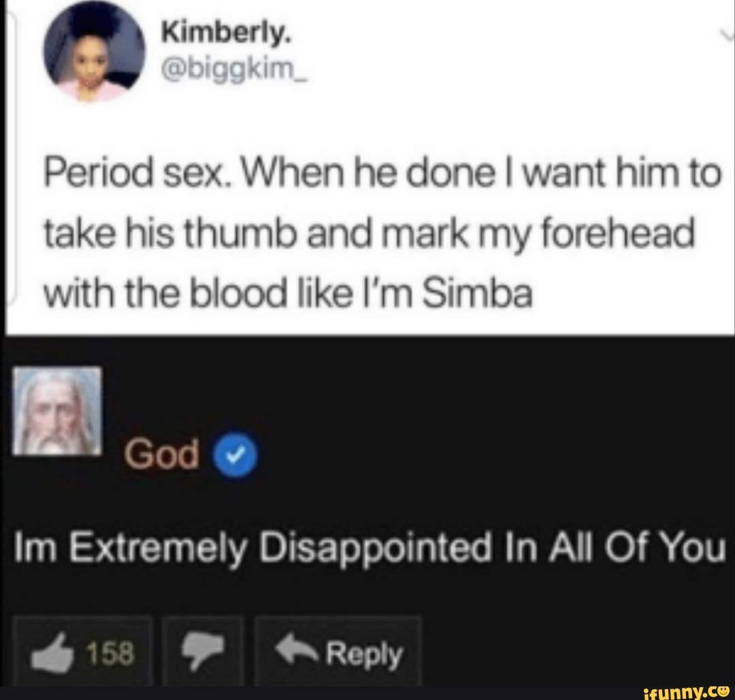Click the Kimberly. display name
The image size is (735, 700).
[227, 33]
